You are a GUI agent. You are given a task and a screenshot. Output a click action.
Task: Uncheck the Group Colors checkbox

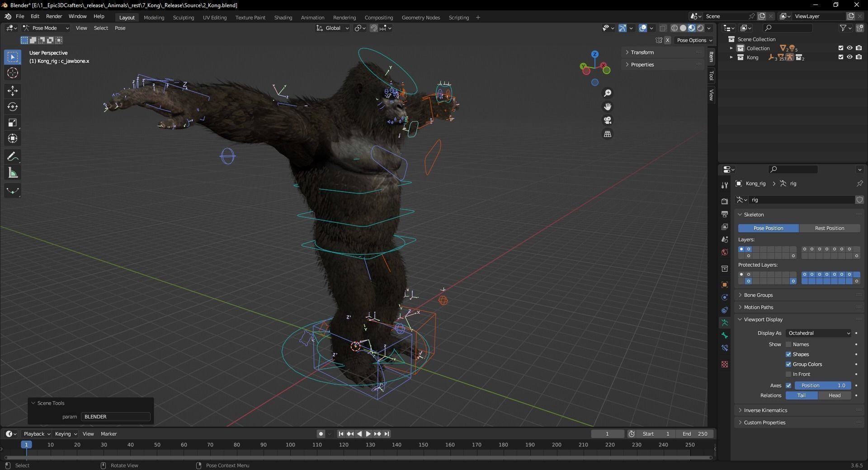(x=788, y=364)
